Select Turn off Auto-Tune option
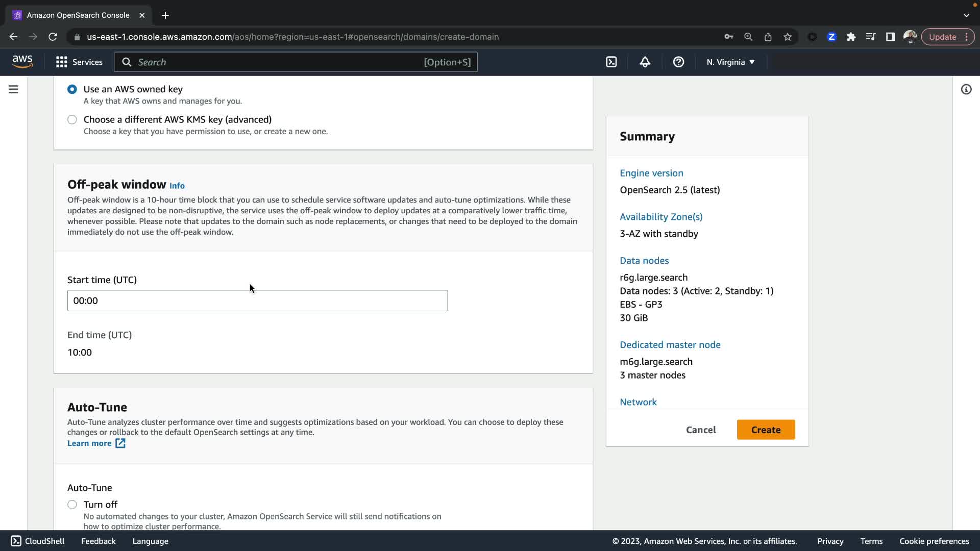The image size is (980, 551). (x=72, y=505)
